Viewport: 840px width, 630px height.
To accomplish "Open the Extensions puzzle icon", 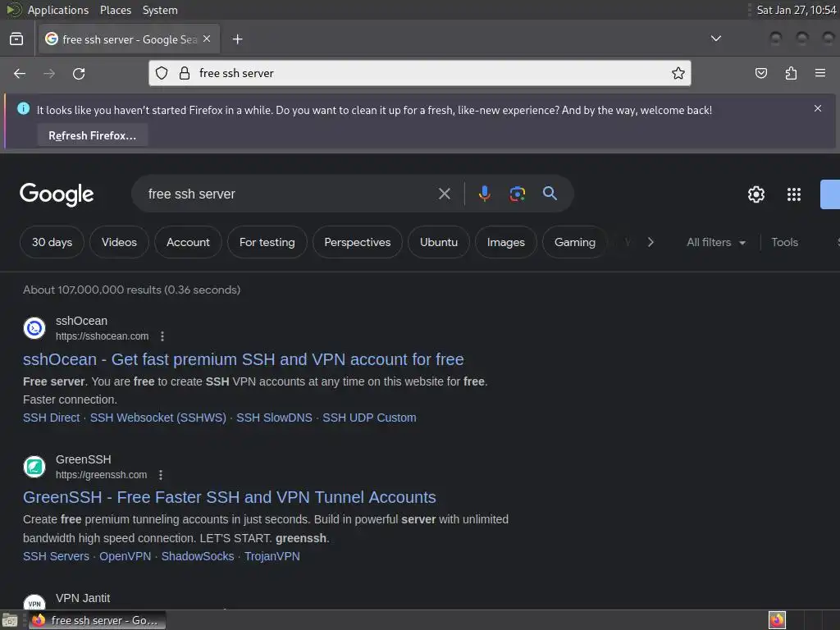I will click(x=791, y=73).
